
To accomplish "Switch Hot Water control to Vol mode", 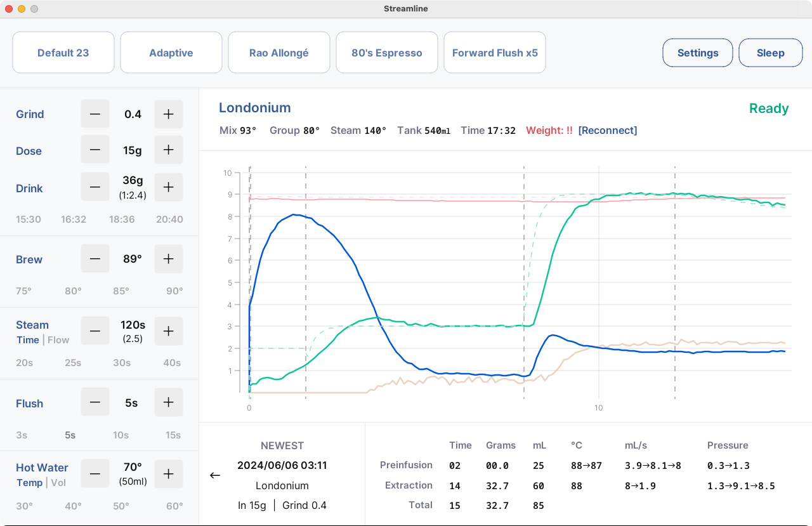I will coord(59,483).
